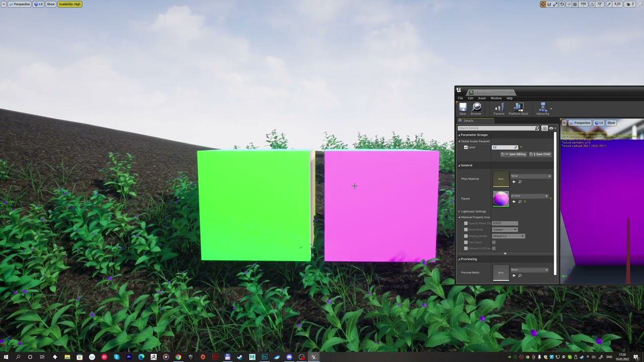
Task: Open the Window menu
Action: point(496,98)
